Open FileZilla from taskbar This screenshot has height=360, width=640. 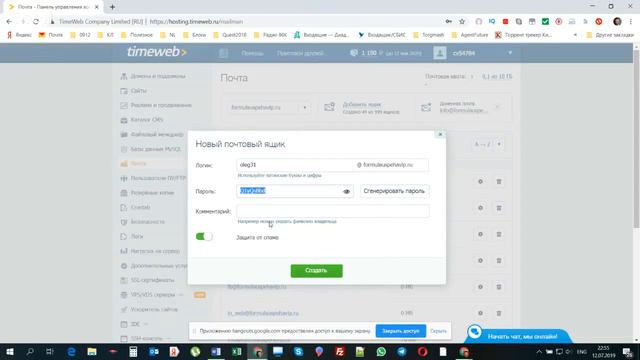click(340, 351)
